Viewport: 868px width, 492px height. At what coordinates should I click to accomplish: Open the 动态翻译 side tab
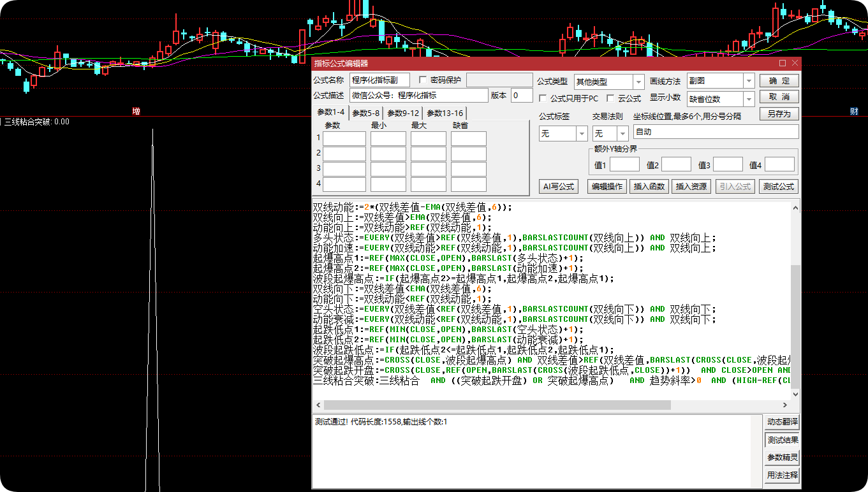point(783,422)
